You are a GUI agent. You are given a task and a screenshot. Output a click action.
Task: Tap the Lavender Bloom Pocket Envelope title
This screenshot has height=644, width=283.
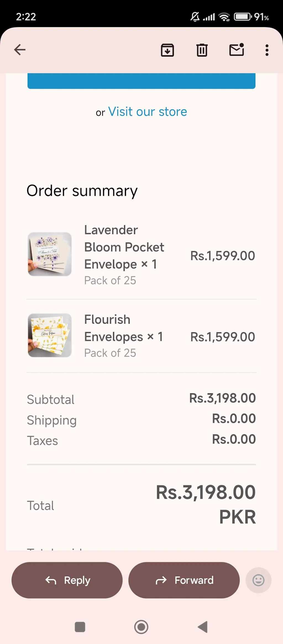pos(124,247)
